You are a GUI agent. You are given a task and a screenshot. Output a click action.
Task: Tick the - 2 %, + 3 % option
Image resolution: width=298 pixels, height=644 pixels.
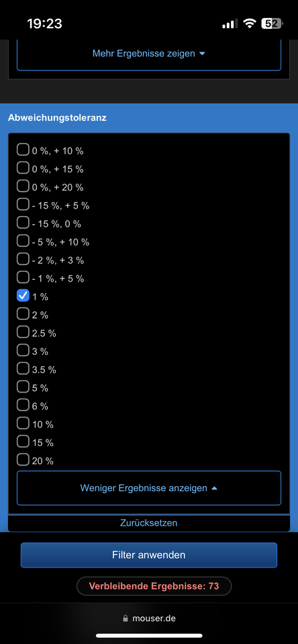[x=23, y=259]
